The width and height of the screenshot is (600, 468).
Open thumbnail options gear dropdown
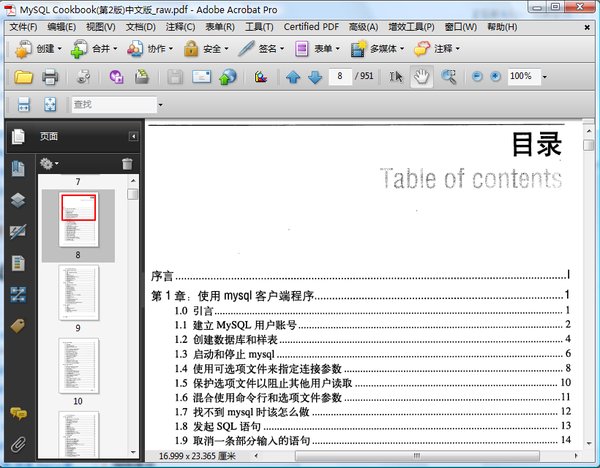[49, 164]
